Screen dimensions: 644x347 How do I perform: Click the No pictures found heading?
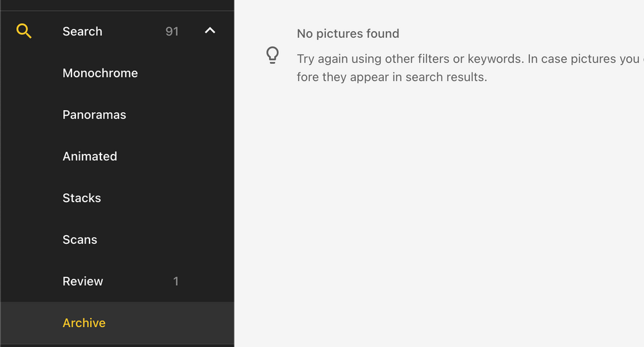(348, 33)
